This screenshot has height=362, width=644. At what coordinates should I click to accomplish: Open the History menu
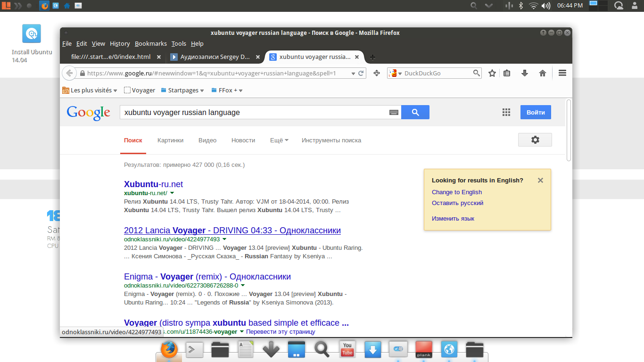[120, 43]
